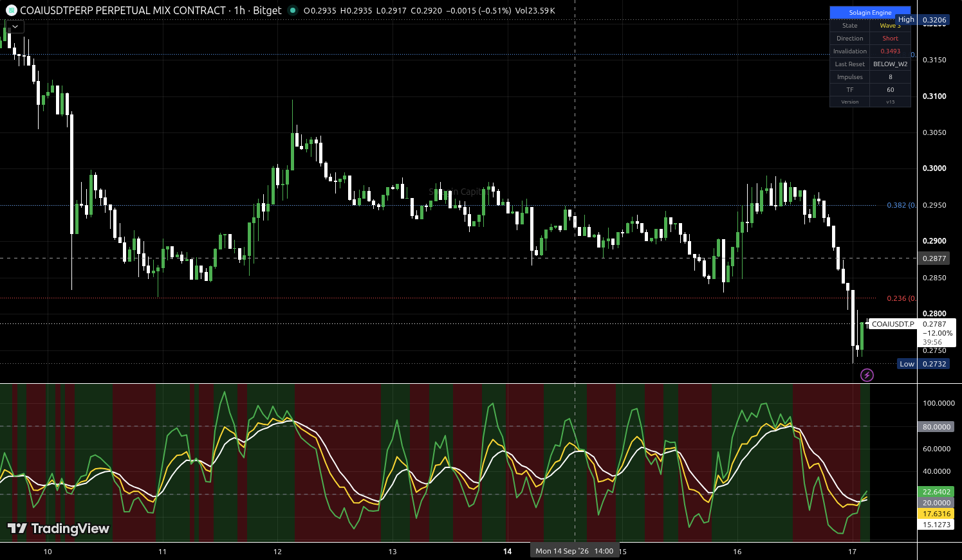
Task: Click the −0.0015 (−0.51%) change value
Action: 478,11
